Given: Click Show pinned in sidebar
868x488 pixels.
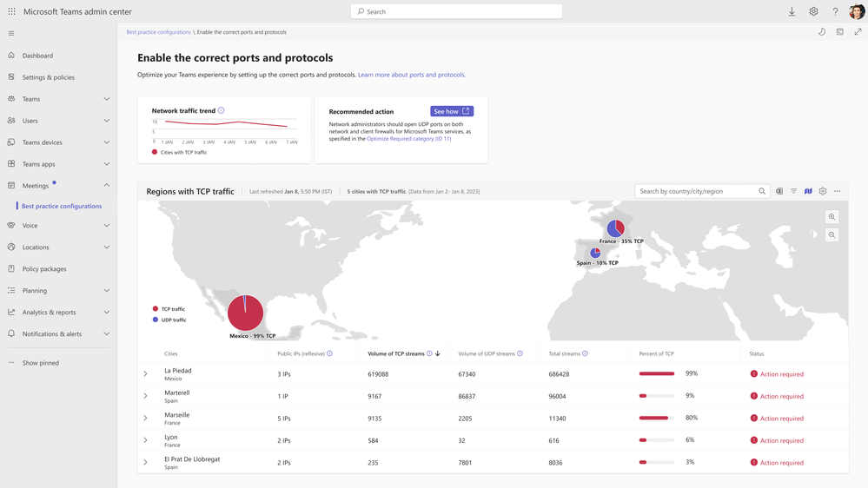Looking at the screenshot, I should [41, 363].
